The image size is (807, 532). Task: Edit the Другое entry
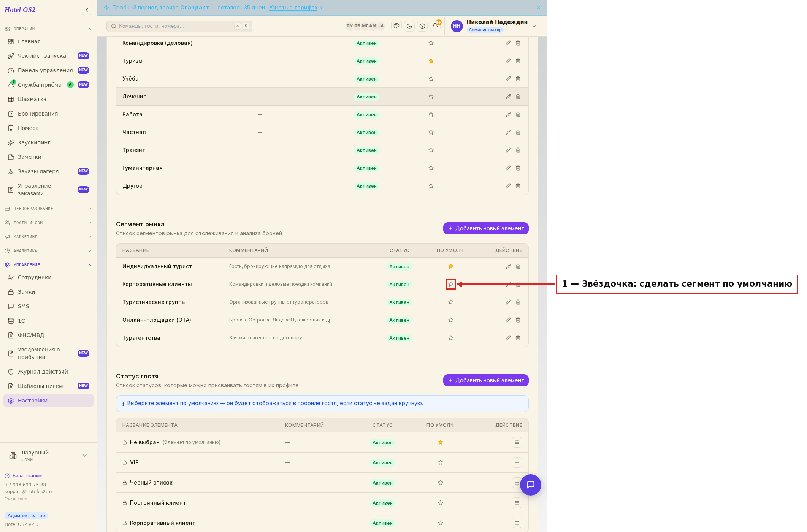(x=508, y=186)
